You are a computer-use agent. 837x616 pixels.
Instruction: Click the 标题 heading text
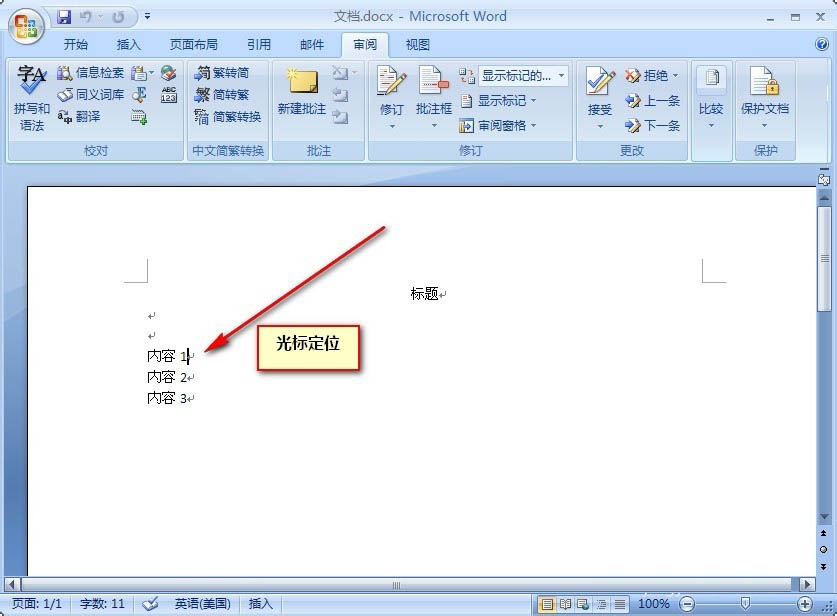click(x=424, y=294)
